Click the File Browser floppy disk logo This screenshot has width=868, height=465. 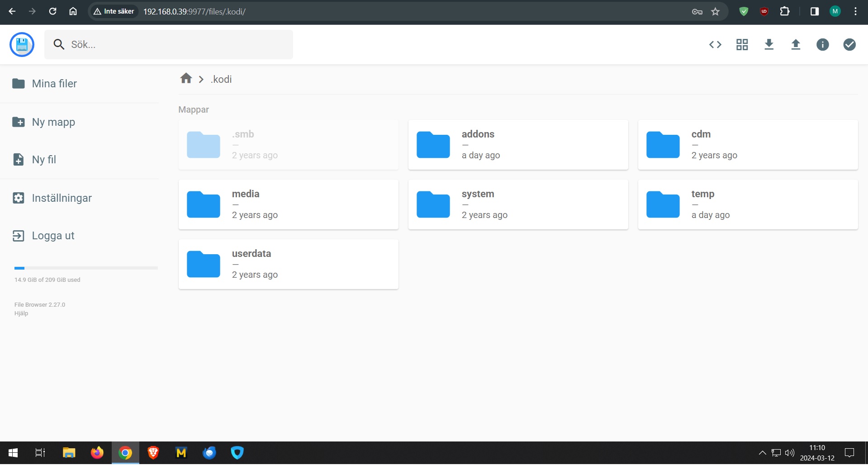pos(22,44)
